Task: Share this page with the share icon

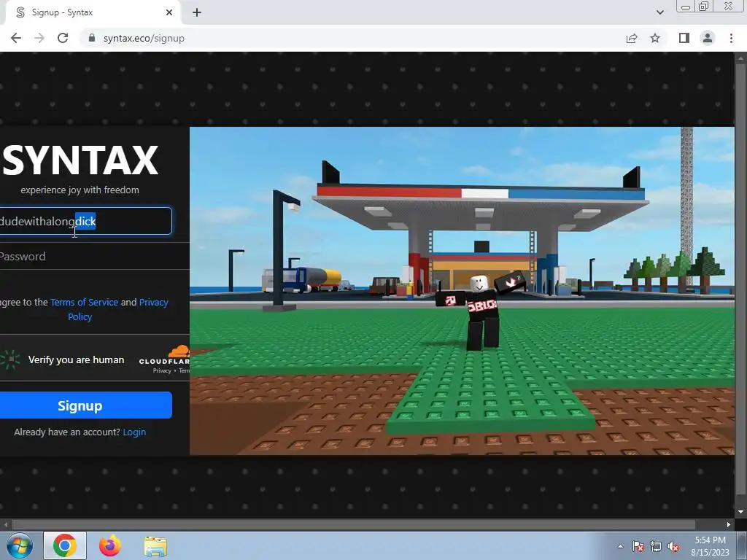Action: click(x=632, y=38)
